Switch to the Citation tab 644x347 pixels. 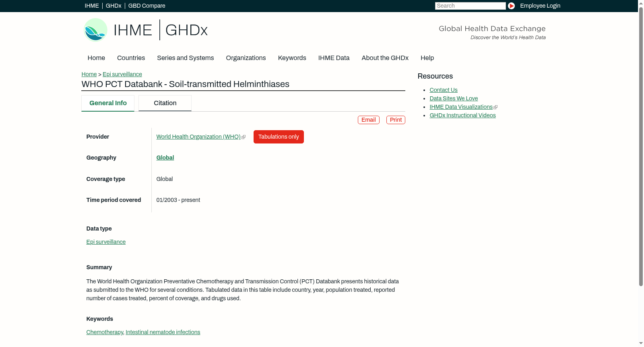165,103
